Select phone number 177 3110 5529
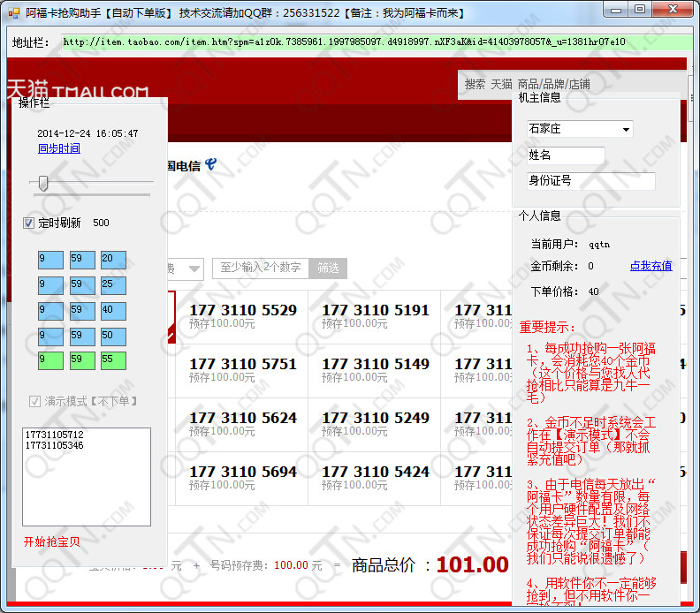 point(243,311)
